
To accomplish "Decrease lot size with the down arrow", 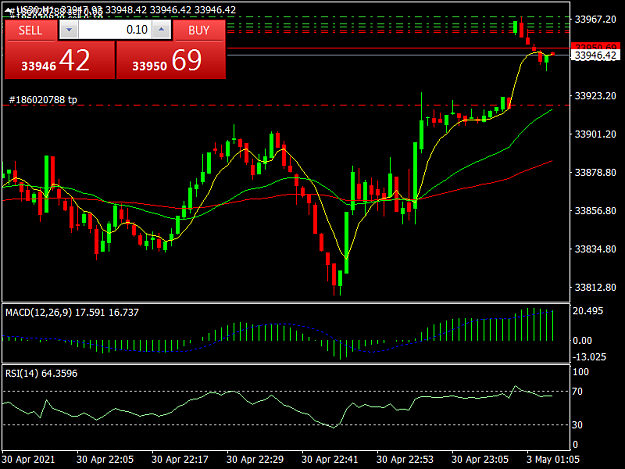I will pyautogui.click(x=69, y=30).
